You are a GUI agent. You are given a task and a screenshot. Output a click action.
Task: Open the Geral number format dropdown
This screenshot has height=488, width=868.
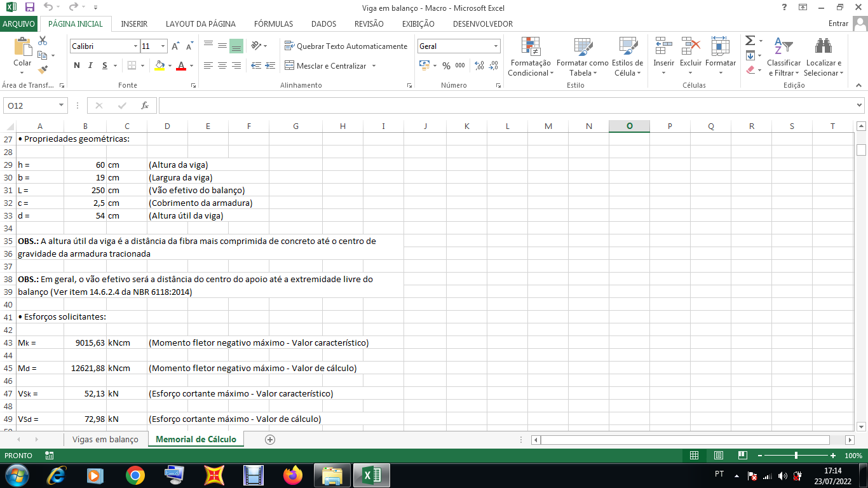pyautogui.click(x=496, y=46)
